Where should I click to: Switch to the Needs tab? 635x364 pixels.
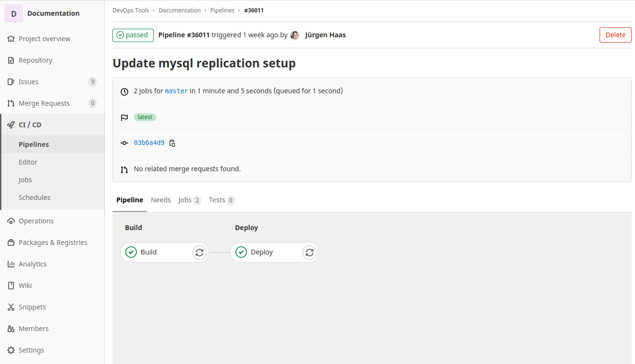[x=161, y=200]
